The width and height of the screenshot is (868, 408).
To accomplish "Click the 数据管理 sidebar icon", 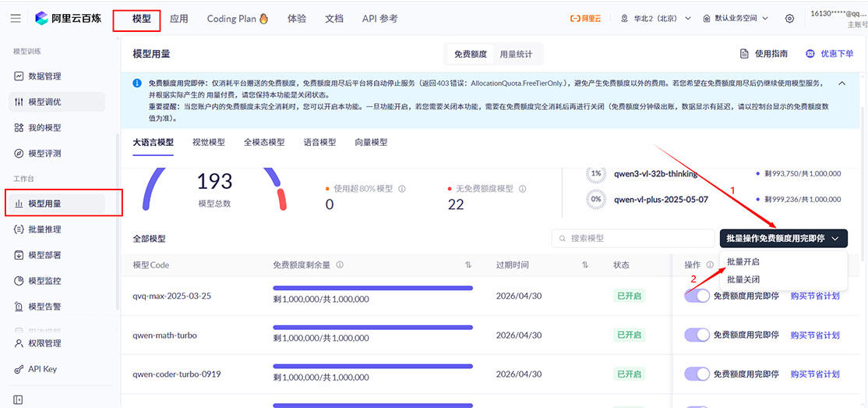I will click(x=19, y=76).
